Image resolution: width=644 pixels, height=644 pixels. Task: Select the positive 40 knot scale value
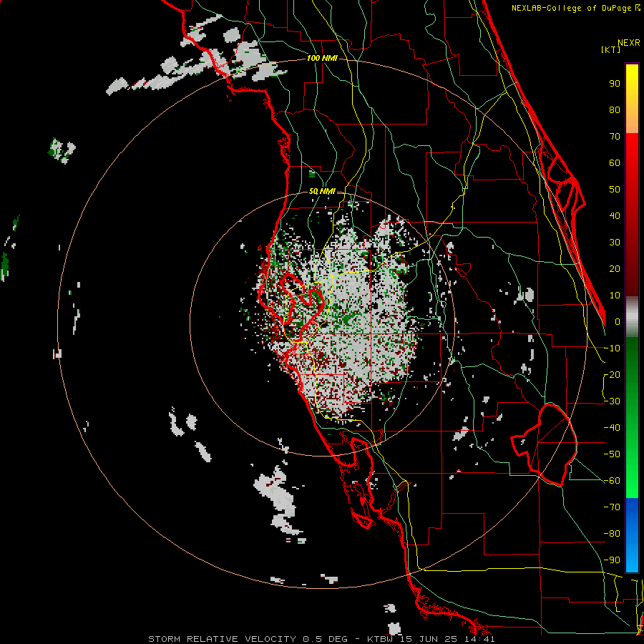click(615, 216)
